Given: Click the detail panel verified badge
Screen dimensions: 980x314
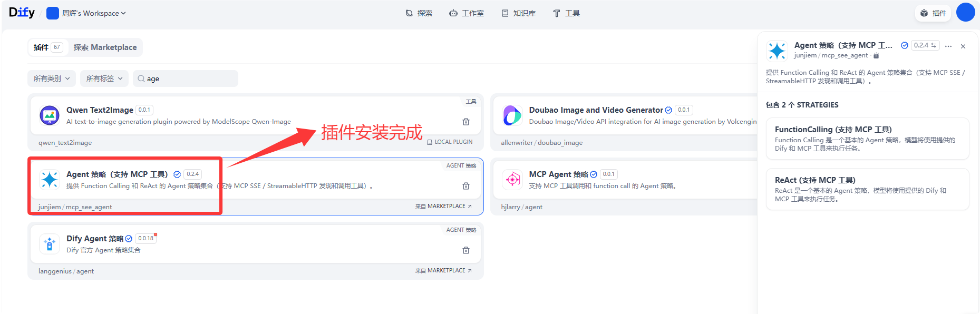Looking at the screenshot, I should 905,45.
